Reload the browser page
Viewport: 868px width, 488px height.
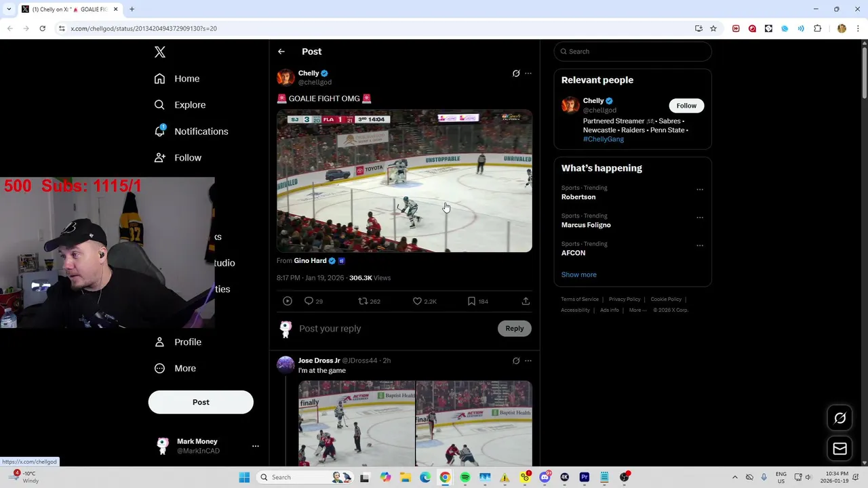[42, 28]
